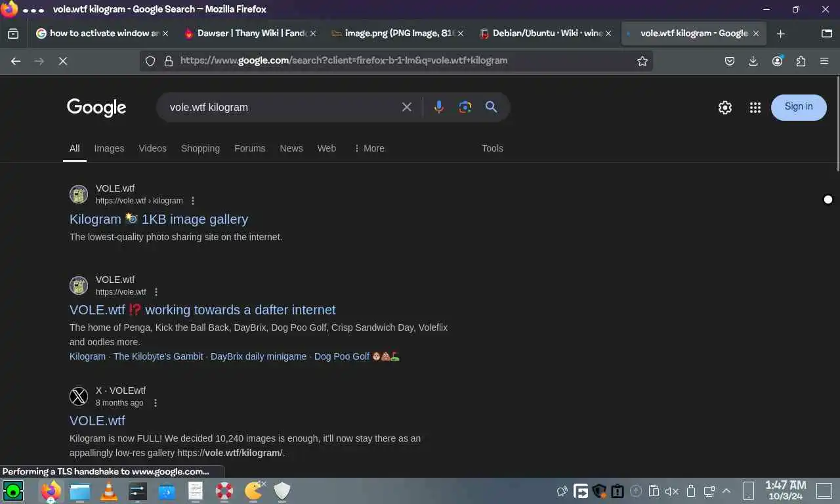The width and height of the screenshot is (840, 504).
Task: Click the show desktop button in taskbar
Action: (x=824, y=491)
